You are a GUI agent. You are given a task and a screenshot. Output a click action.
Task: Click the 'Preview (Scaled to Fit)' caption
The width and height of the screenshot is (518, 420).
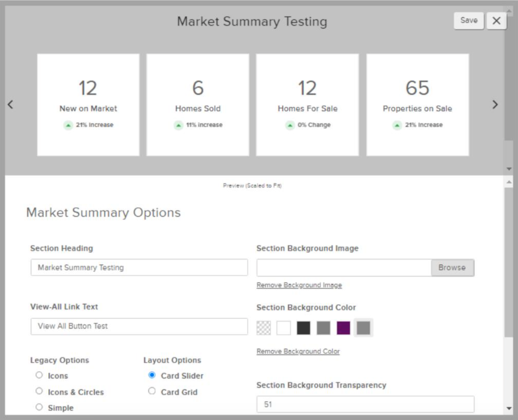tap(252, 186)
